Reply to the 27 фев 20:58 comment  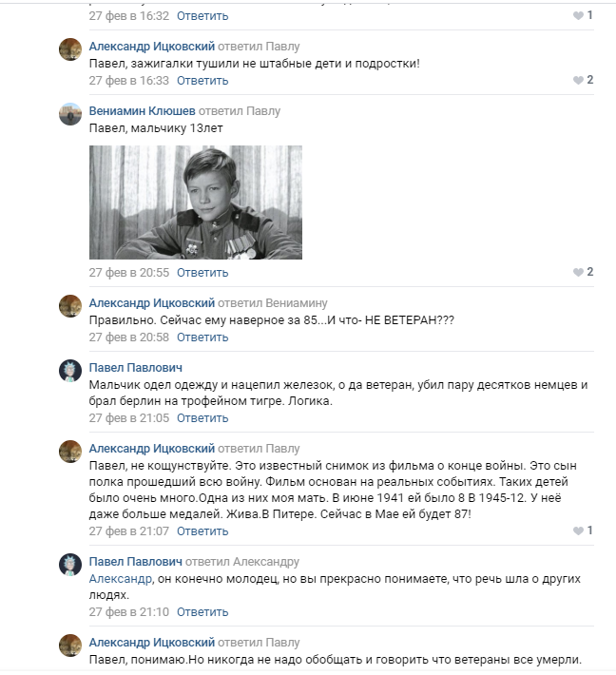[202, 337]
